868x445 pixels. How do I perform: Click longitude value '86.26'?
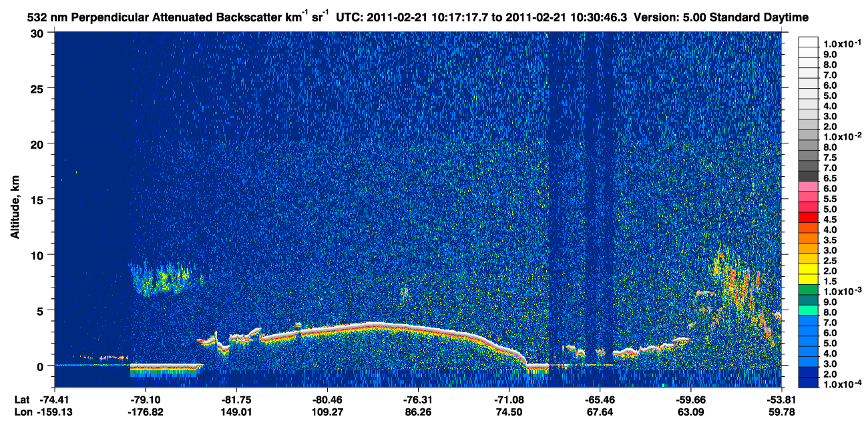point(418,412)
